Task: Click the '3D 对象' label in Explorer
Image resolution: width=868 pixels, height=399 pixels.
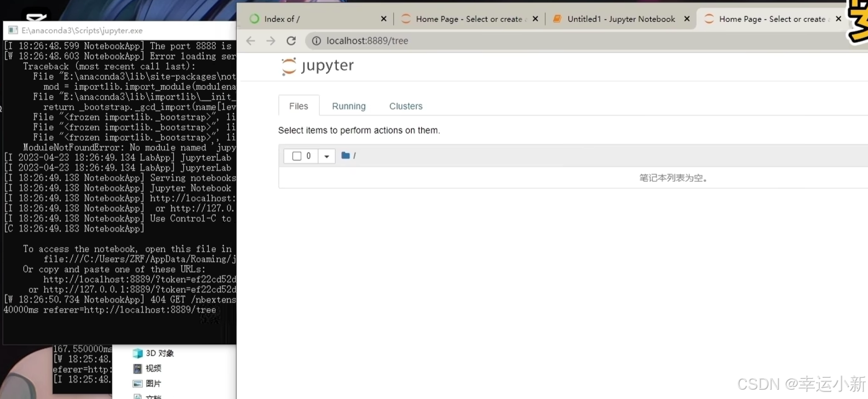Action: pyautogui.click(x=160, y=354)
